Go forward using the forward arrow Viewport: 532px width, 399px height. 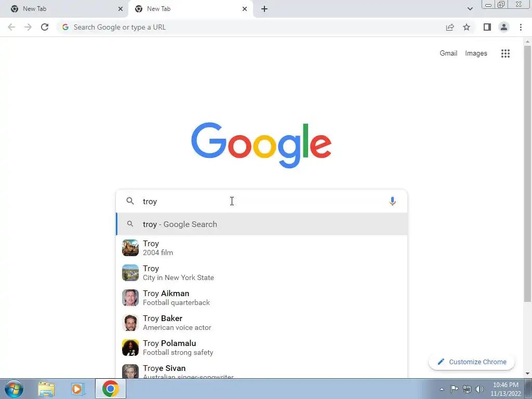tap(28, 27)
